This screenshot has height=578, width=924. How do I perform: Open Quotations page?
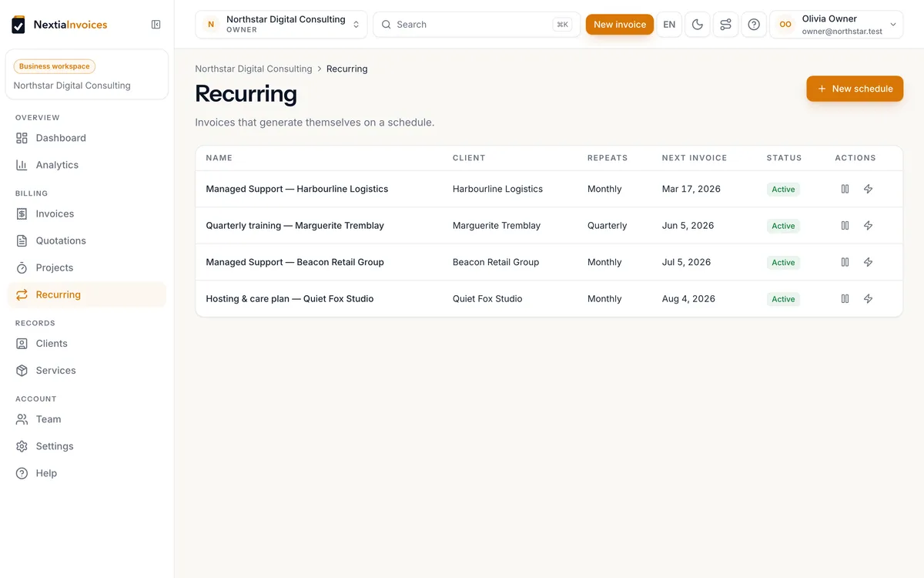(x=86, y=240)
